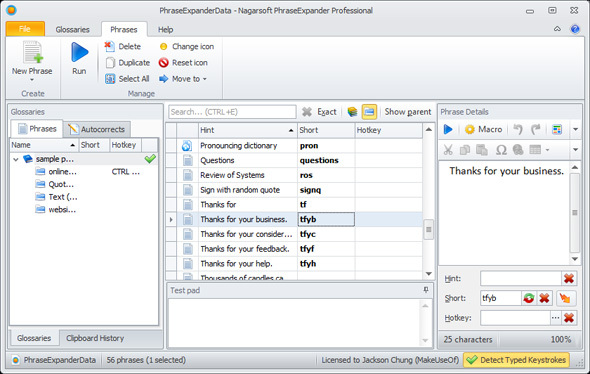Click the Paste icon in details toolbar
590x374 pixels.
pyautogui.click(x=482, y=150)
